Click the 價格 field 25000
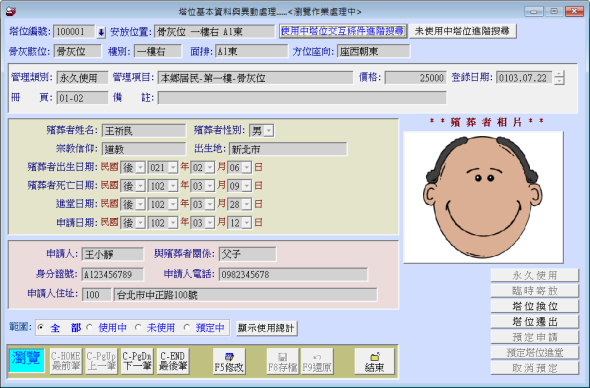 (x=415, y=78)
